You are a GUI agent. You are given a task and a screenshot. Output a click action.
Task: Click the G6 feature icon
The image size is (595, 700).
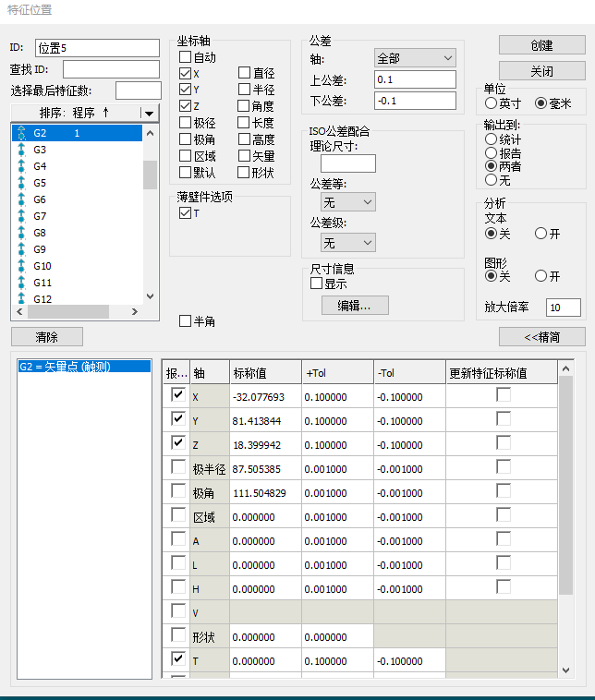[x=21, y=199]
